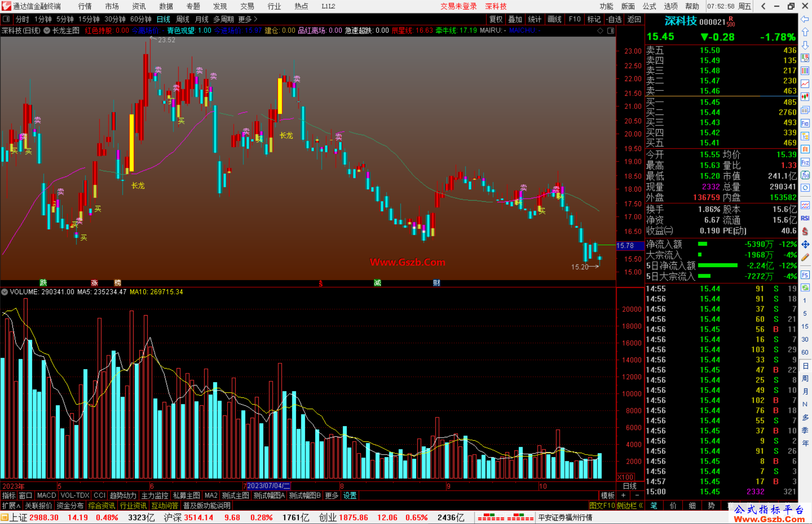Switch to the MACD indicator tab
The image size is (812, 524).
46,495
